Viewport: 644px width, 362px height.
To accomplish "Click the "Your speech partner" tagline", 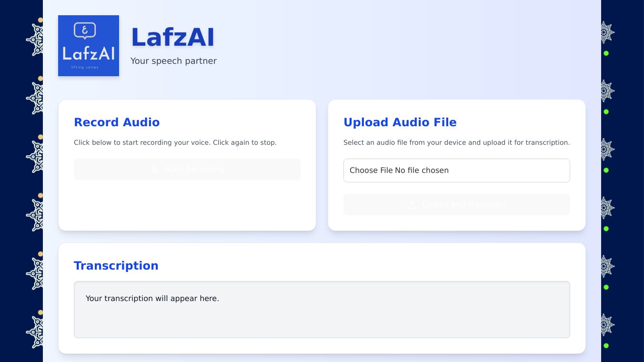I will coord(173,61).
